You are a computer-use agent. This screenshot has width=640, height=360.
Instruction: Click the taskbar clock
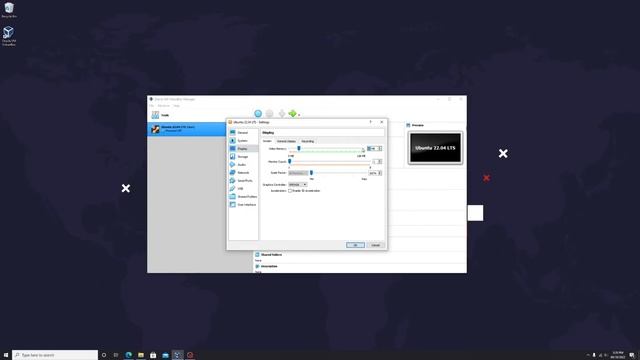[618, 355]
